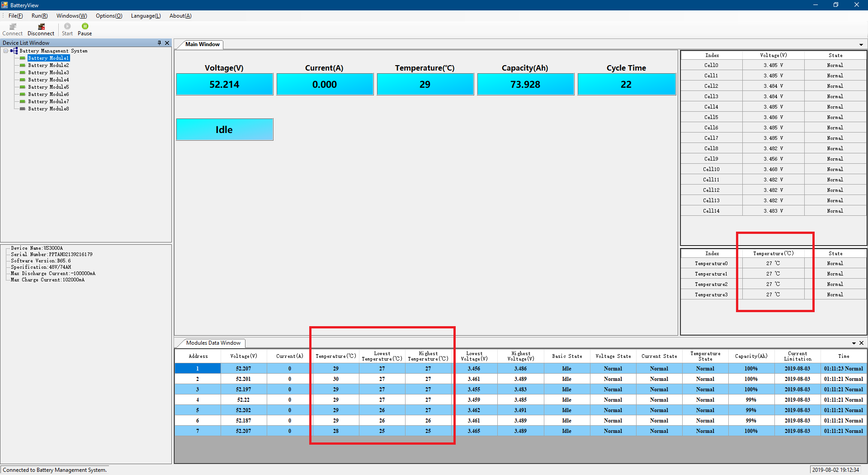The image size is (868, 475).
Task: Open the Language menu
Action: [146, 16]
